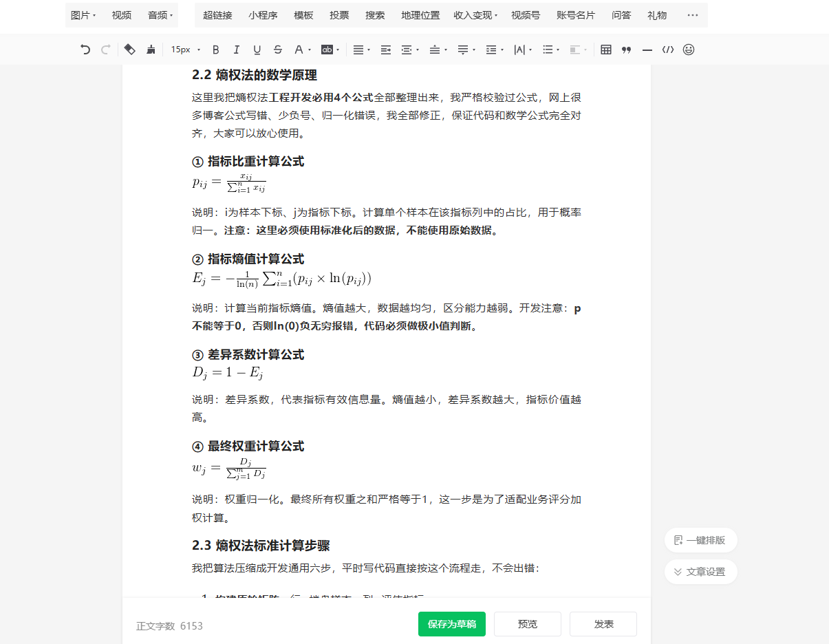829x644 pixels.
Task: Insert a horizontal divider line
Action: (647, 50)
